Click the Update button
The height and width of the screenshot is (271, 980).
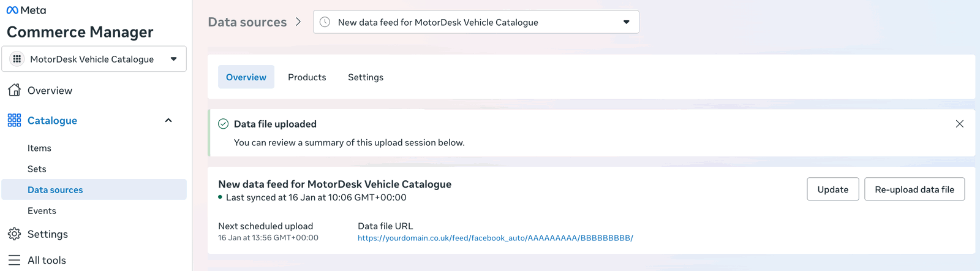pyautogui.click(x=832, y=189)
